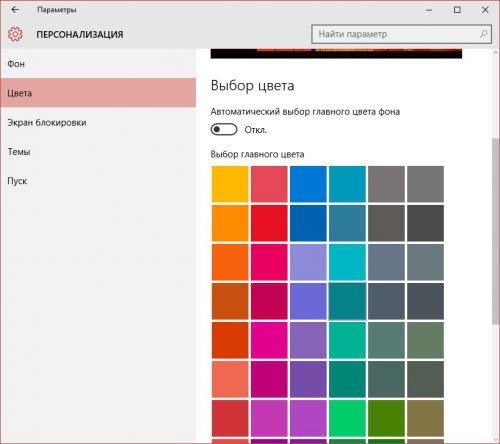Select the bright blue swatch in top row
Image resolution: width=500 pixels, height=444 pixels.
(x=308, y=184)
